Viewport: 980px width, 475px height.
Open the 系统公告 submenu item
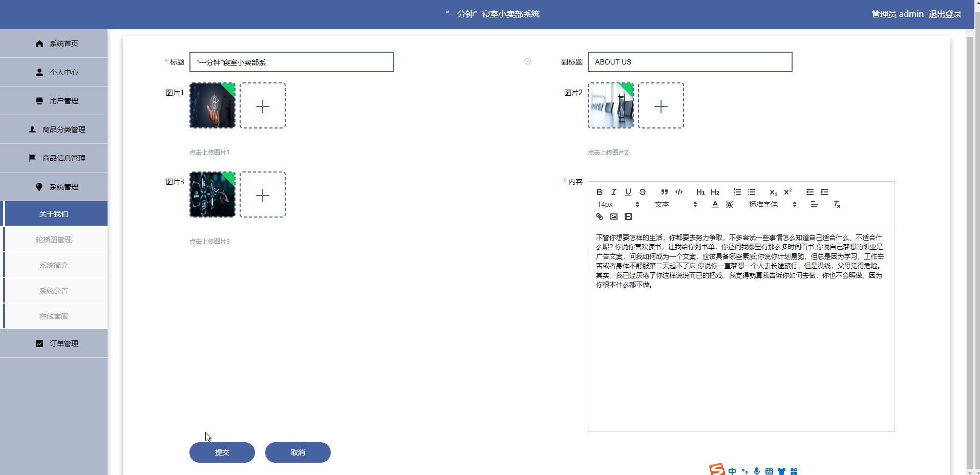click(54, 291)
